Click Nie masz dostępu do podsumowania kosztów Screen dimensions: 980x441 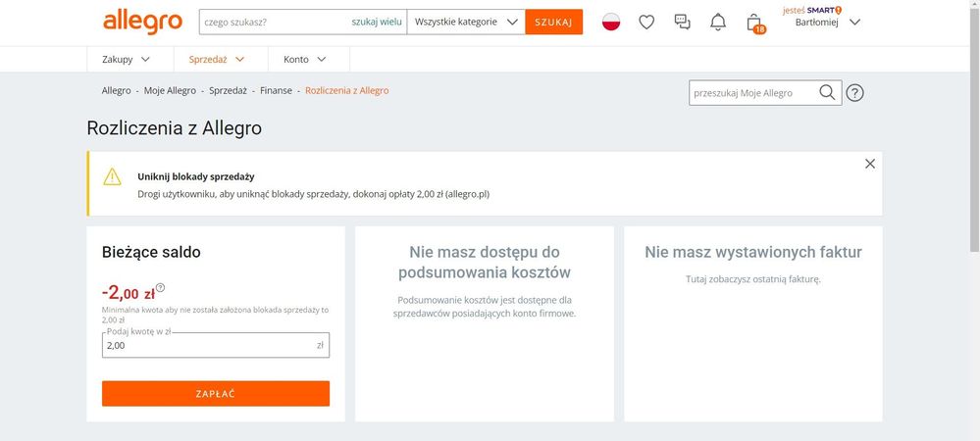click(x=485, y=263)
